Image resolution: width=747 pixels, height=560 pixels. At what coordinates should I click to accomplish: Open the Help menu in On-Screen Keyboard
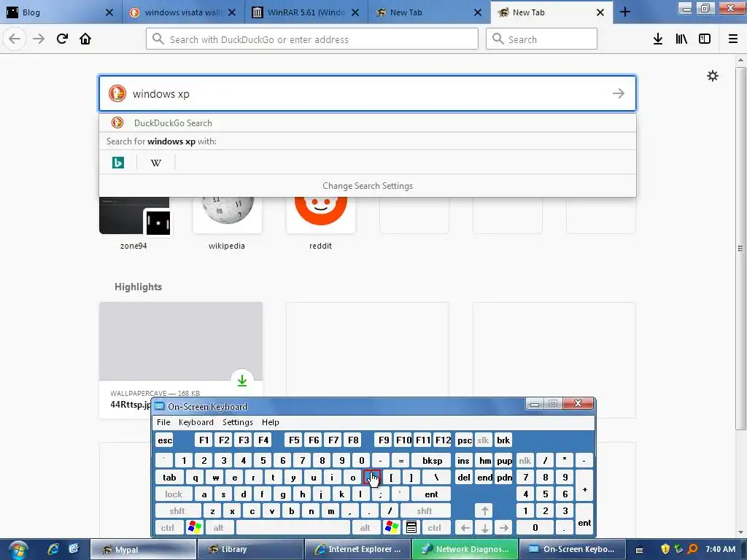(270, 422)
